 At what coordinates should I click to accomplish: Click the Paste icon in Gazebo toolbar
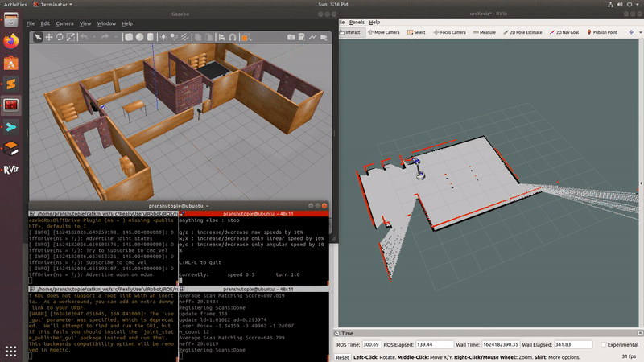208,37
